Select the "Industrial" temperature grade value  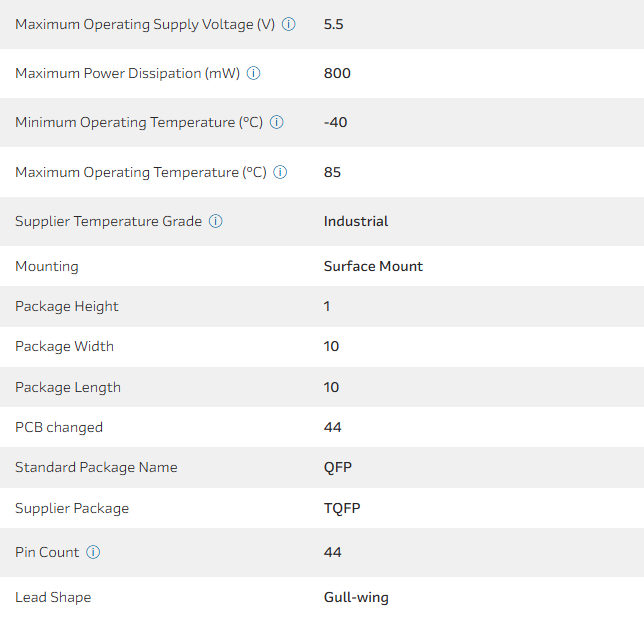click(x=356, y=221)
